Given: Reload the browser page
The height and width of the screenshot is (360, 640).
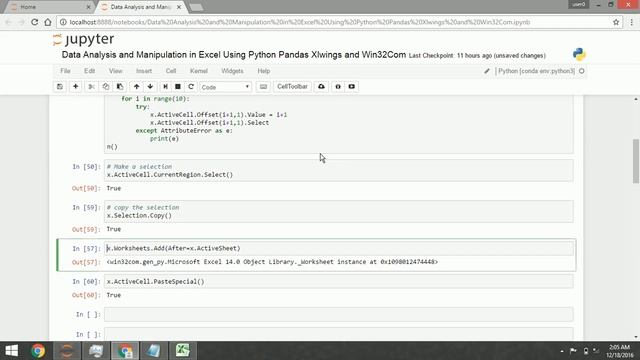Looking at the screenshot, I should [x=35, y=22].
